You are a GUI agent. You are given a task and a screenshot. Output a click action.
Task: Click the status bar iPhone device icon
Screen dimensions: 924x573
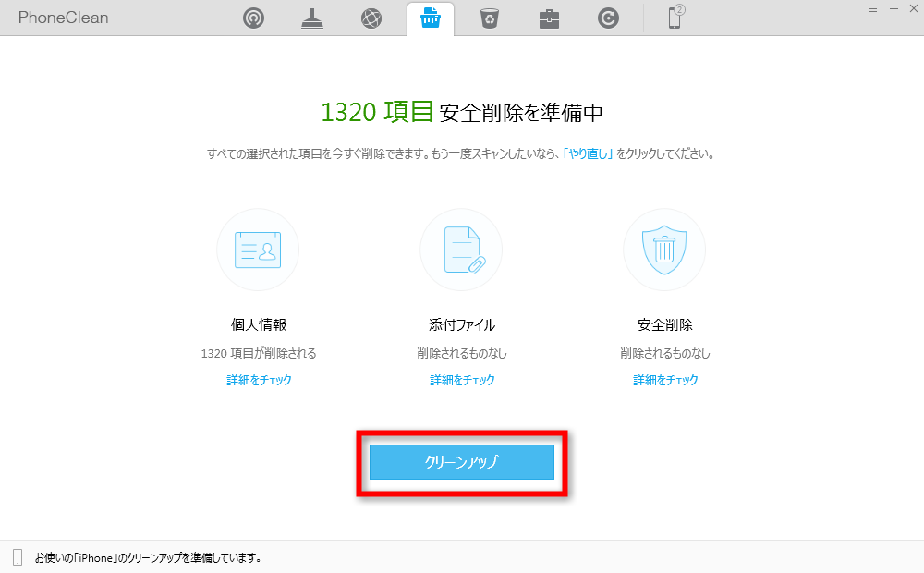point(18,557)
